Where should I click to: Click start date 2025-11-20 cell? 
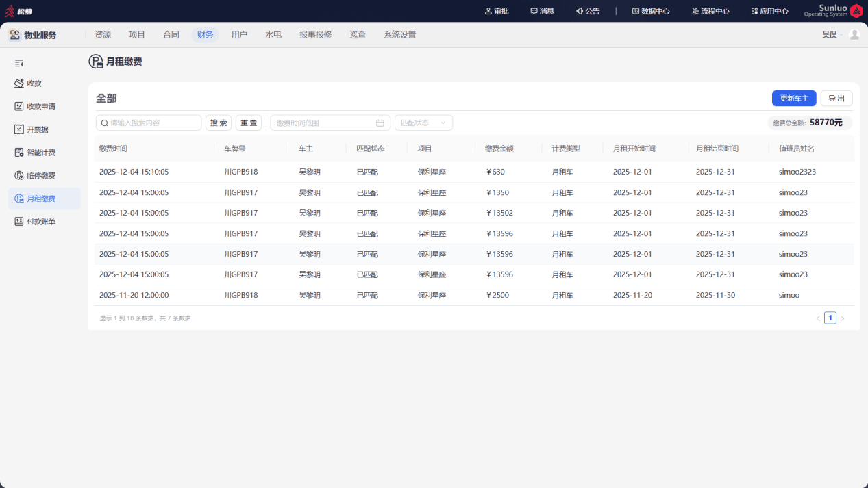tap(632, 296)
